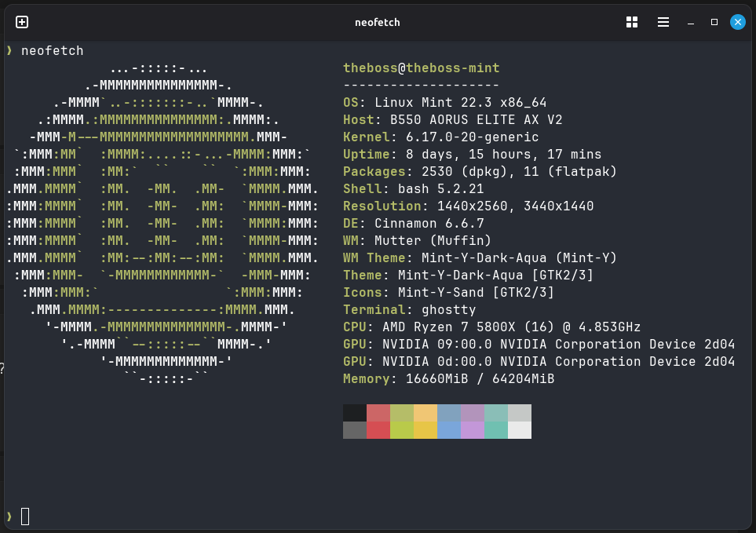Click the lavender block, bottom row
The image size is (756, 533).
(473, 430)
